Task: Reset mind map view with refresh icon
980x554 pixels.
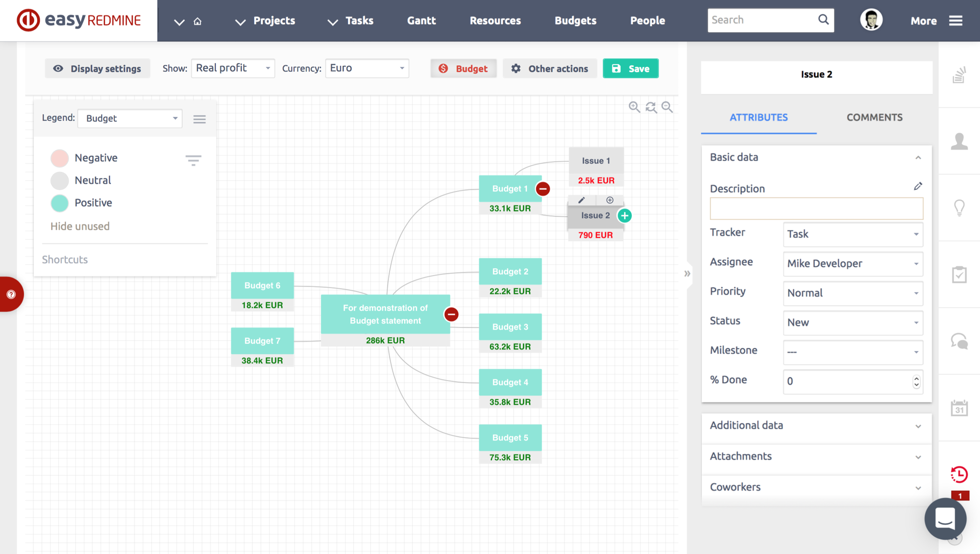Action: [651, 107]
